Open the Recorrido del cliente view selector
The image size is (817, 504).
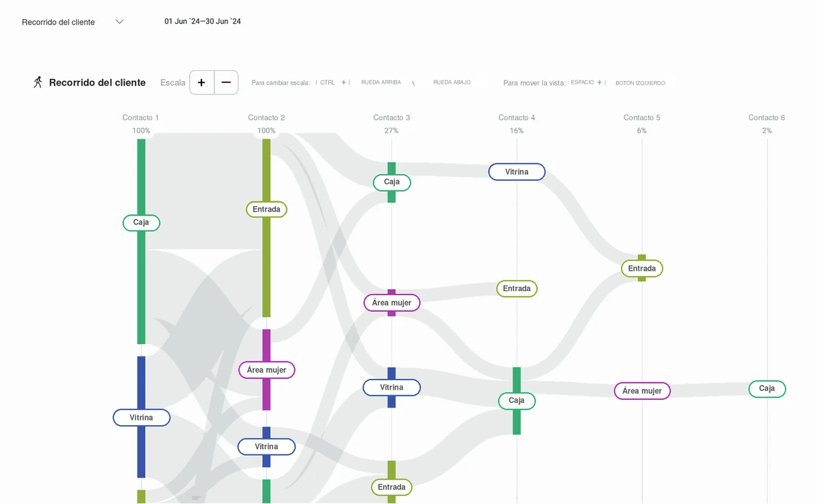point(73,22)
